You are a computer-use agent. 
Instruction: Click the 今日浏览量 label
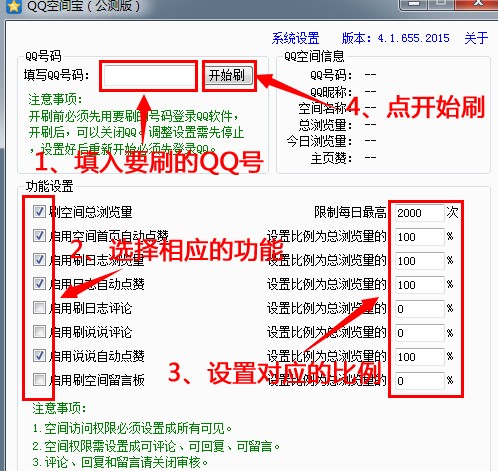tap(319, 141)
